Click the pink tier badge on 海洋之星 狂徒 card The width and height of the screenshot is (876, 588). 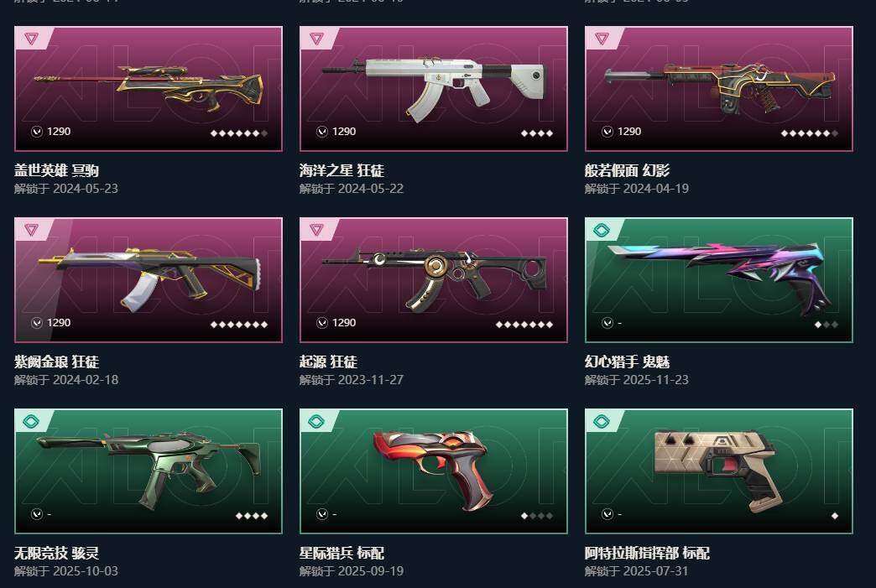(x=317, y=39)
